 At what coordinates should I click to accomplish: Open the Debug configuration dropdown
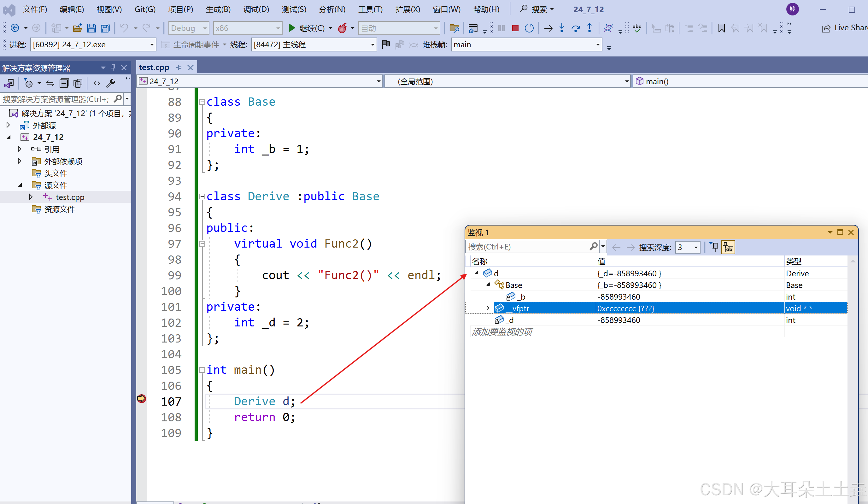(205, 28)
